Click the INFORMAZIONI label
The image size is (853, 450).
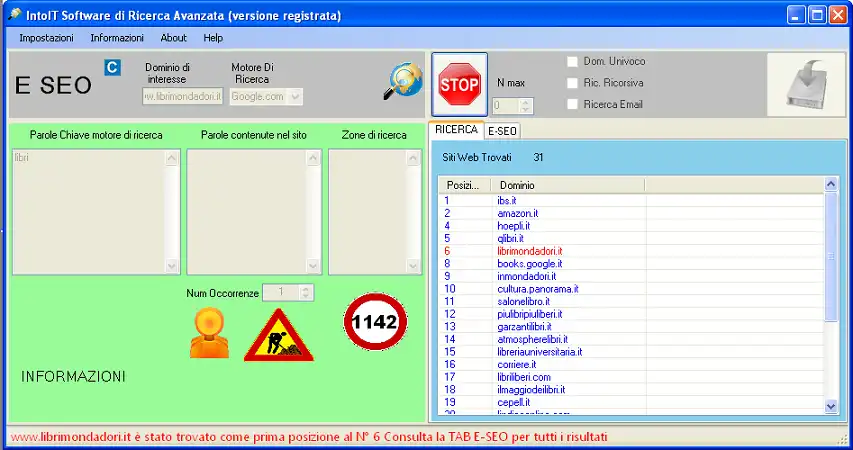tap(73, 377)
